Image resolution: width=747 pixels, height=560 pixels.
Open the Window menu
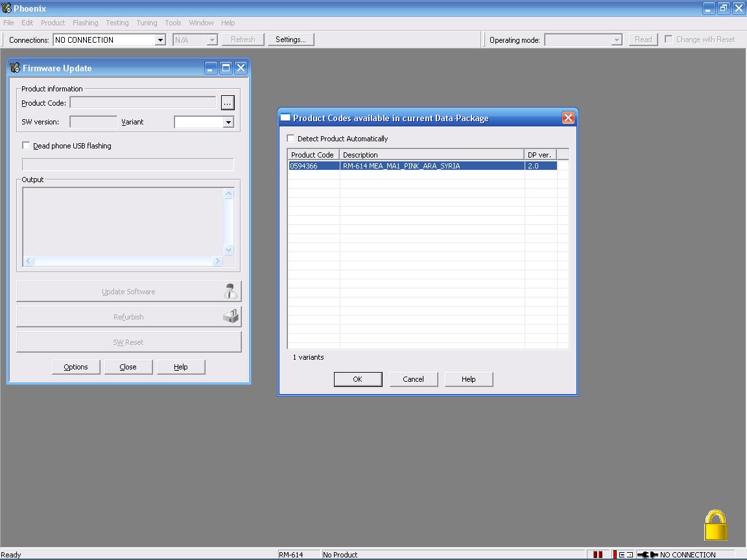(201, 23)
